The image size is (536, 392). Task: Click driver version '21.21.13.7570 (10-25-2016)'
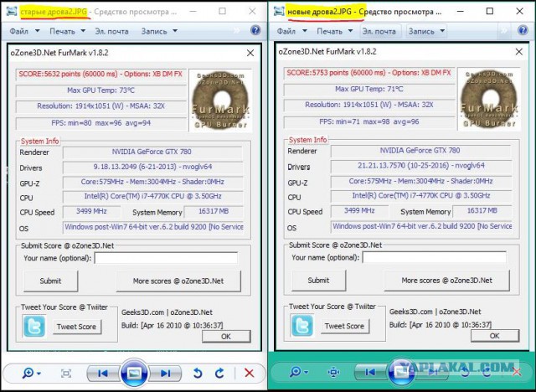404,165
